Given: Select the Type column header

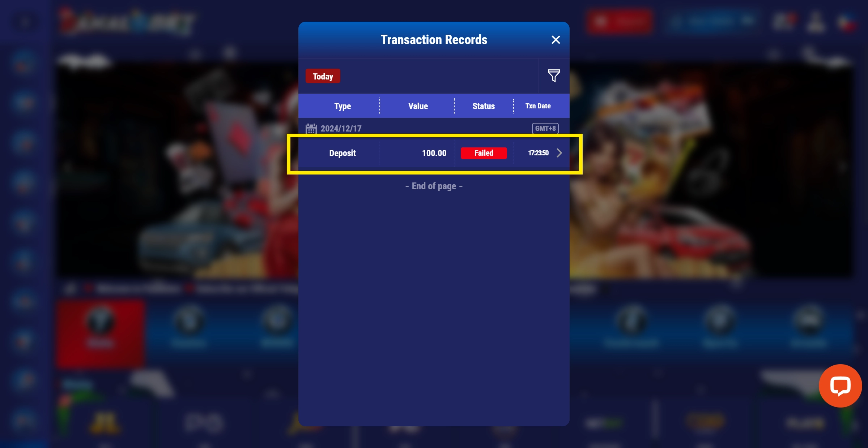Looking at the screenshot, I should [x=342, y=106].
